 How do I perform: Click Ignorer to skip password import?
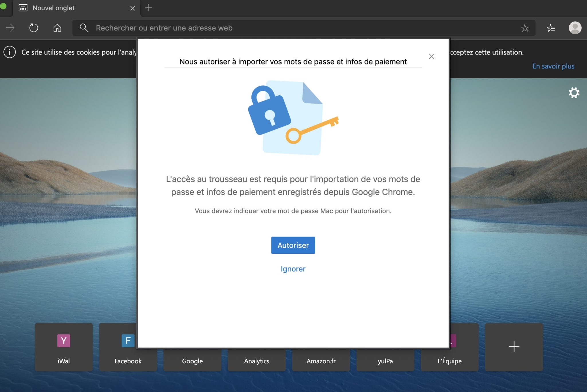[293, 269]
